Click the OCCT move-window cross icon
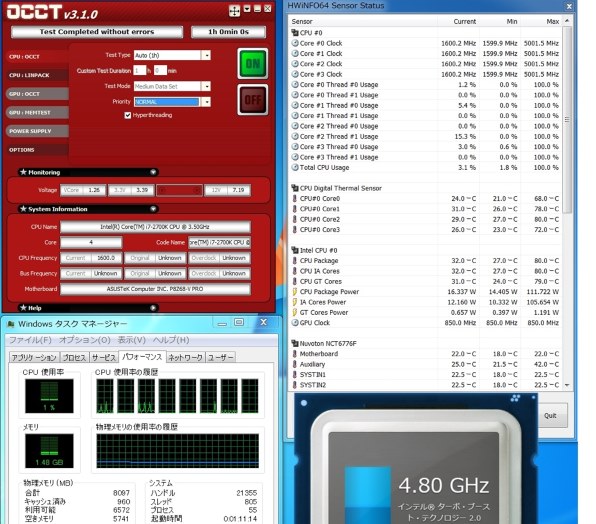This screenshot has height=524, width=596. [234, 11]
